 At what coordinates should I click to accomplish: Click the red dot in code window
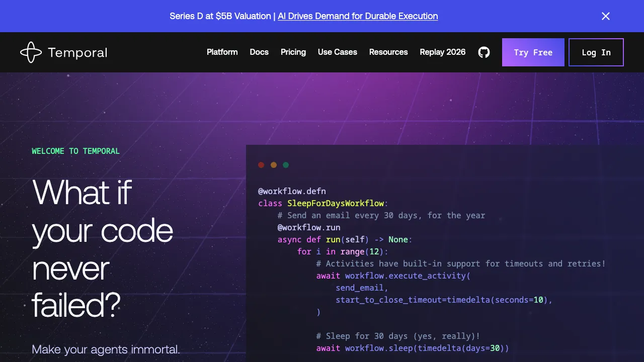coord(261,165)
